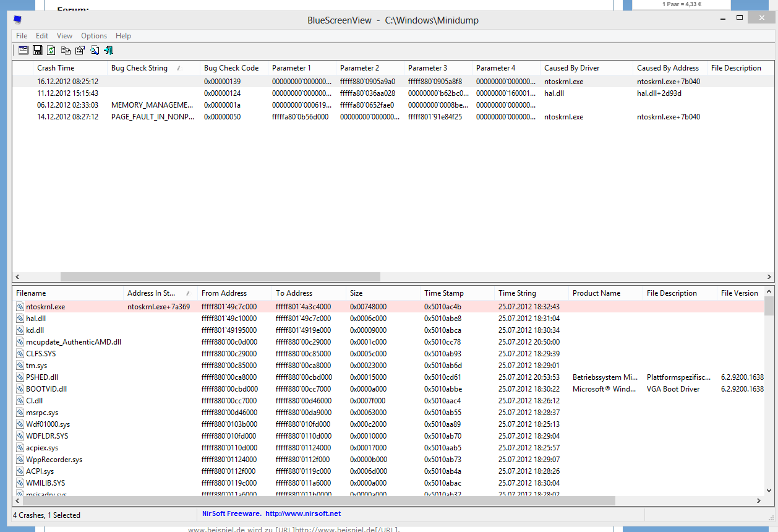Sort lower pane by Size column header
This screenshot has height=532, width=778.
[383, 293]
